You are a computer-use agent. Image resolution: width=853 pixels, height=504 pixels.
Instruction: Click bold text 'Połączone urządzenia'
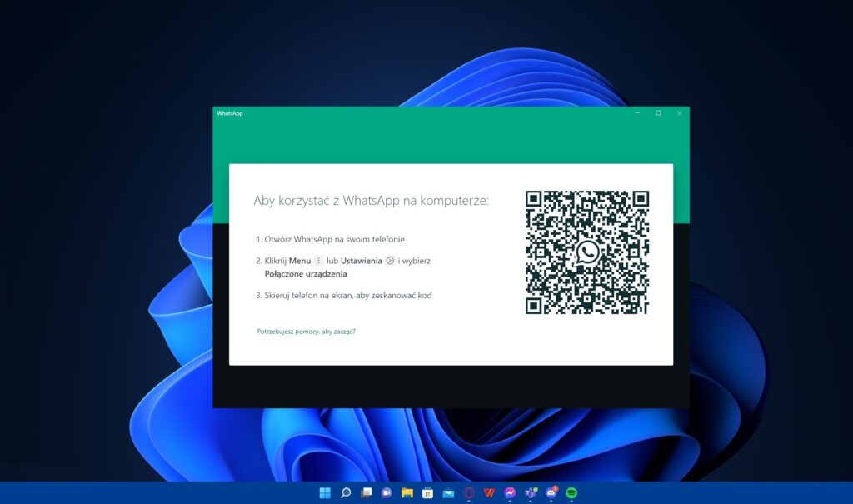tap(306, 274)
